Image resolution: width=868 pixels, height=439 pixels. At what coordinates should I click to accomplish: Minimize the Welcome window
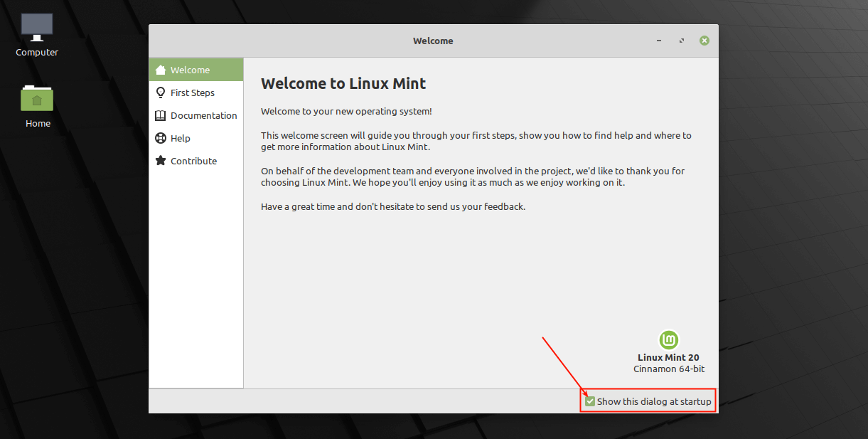660,41
